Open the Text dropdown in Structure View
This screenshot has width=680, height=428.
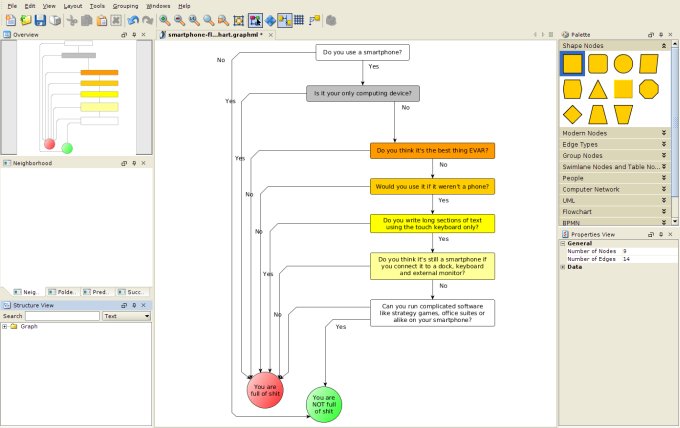click(127, 316)
